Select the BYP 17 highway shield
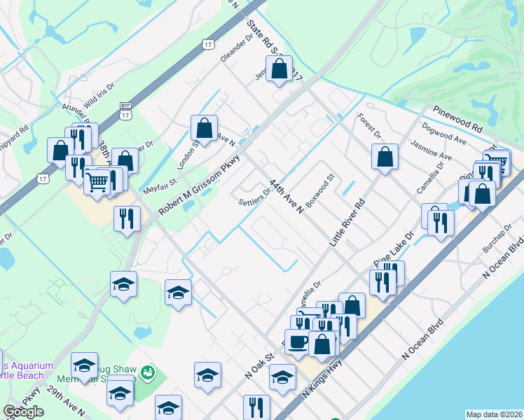The width and height of the screenshot is (524, 420). coord(125,111)
